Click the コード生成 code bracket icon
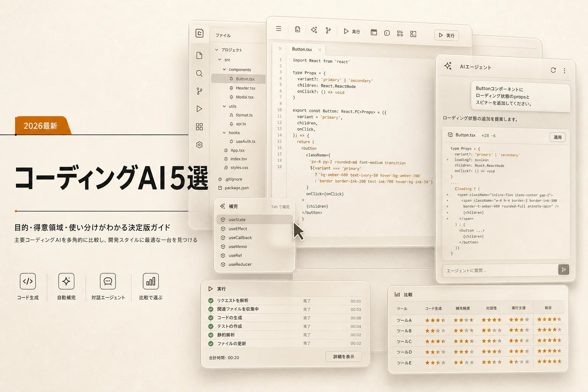 (x=28, y=281)
